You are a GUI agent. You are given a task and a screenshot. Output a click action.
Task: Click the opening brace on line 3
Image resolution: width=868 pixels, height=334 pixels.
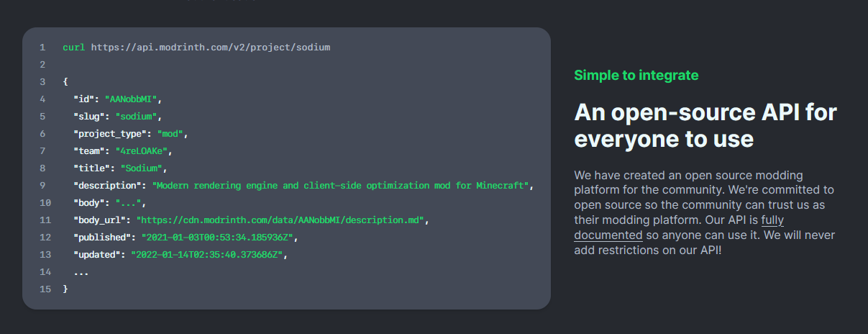pyautogui.click(x=65, y=82)
